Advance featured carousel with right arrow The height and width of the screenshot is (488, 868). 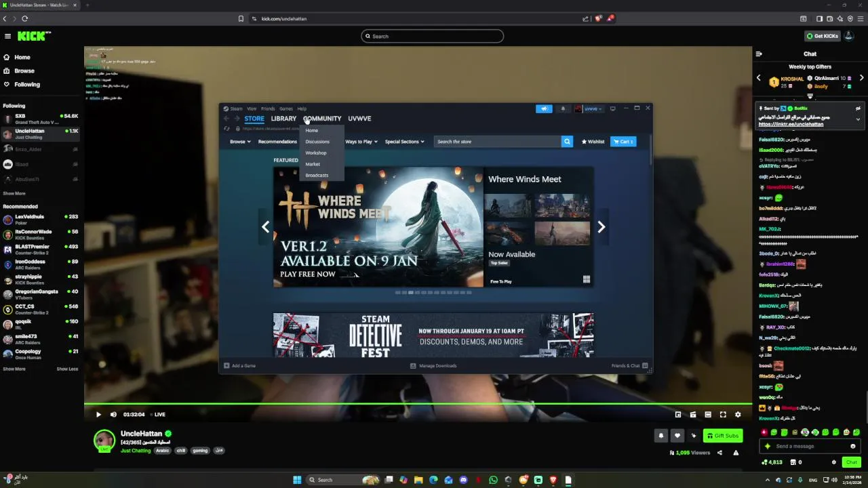point(601,227)
